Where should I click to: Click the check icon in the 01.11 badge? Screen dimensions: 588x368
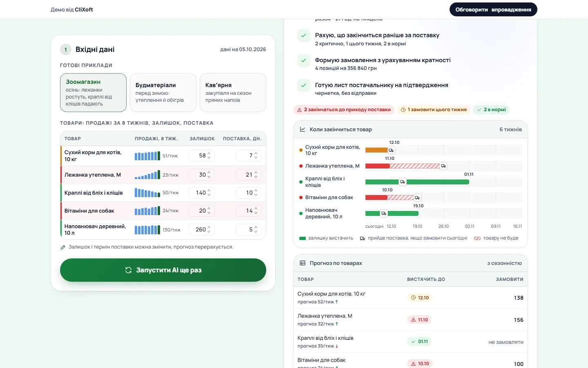point(413,342)
